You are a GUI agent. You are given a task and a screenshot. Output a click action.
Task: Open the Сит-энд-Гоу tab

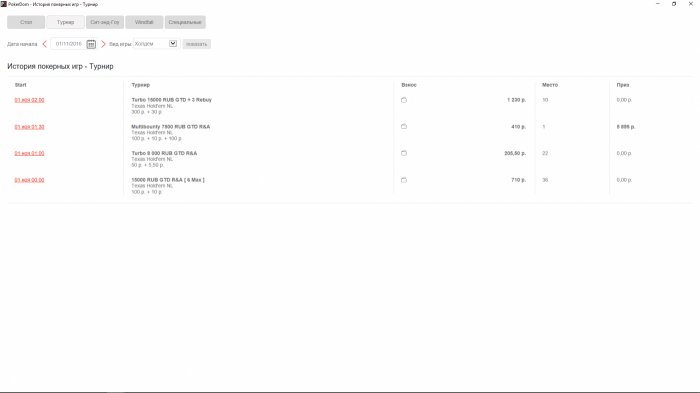(x=105, y=22)
